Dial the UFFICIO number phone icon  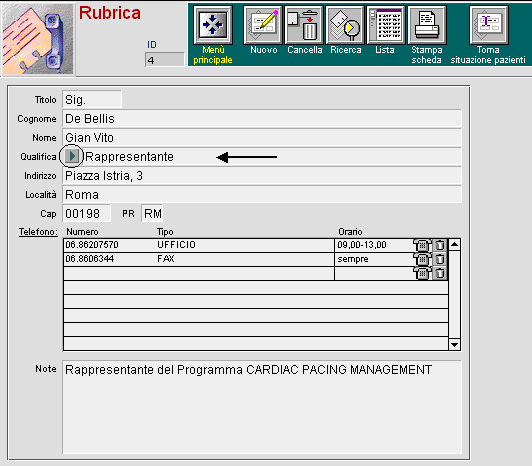point(422,245)
